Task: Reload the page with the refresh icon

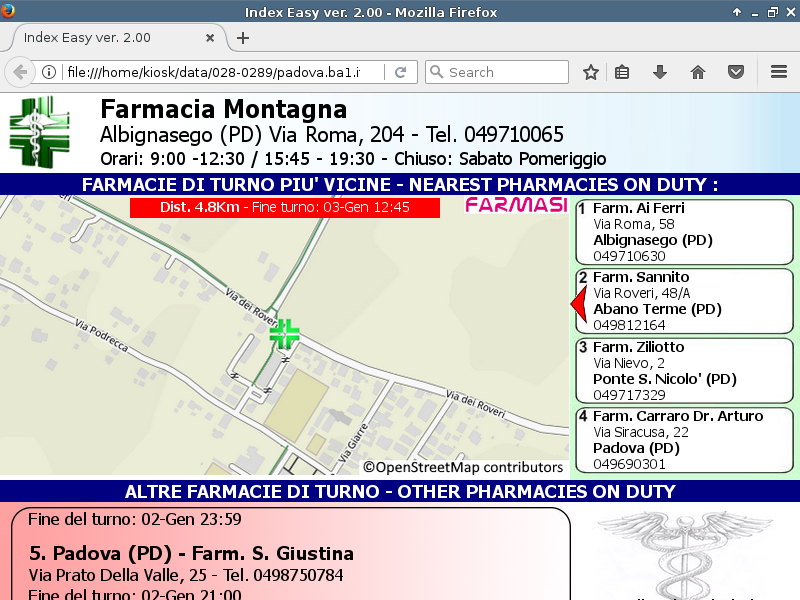Action: point(400,72)
